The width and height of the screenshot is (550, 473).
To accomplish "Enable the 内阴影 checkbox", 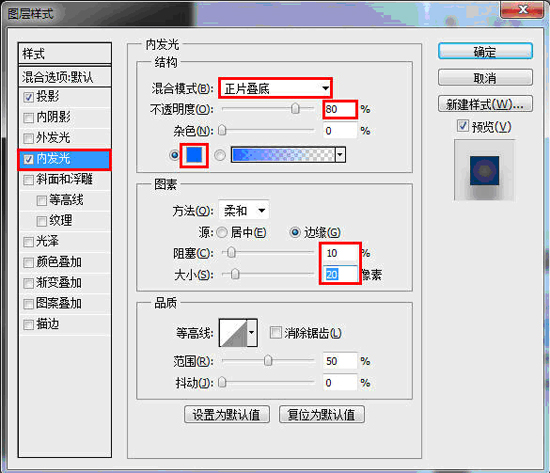I will point(28,118).
